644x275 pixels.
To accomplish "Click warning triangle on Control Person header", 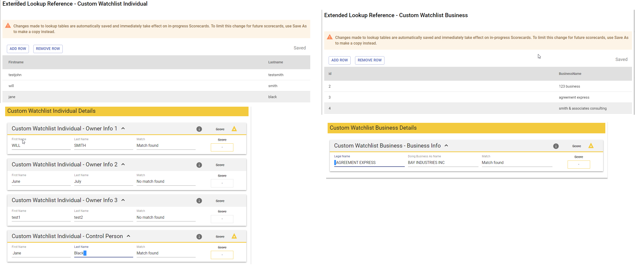I will [234, 236].
